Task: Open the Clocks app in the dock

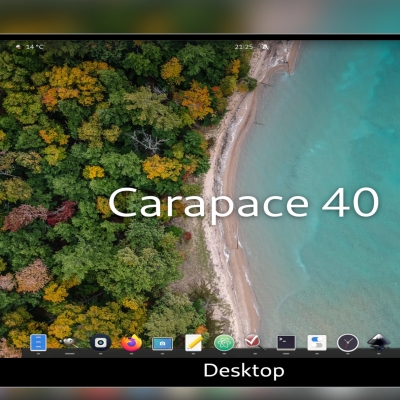Action: pyautogui.click(x=348, y=343)
